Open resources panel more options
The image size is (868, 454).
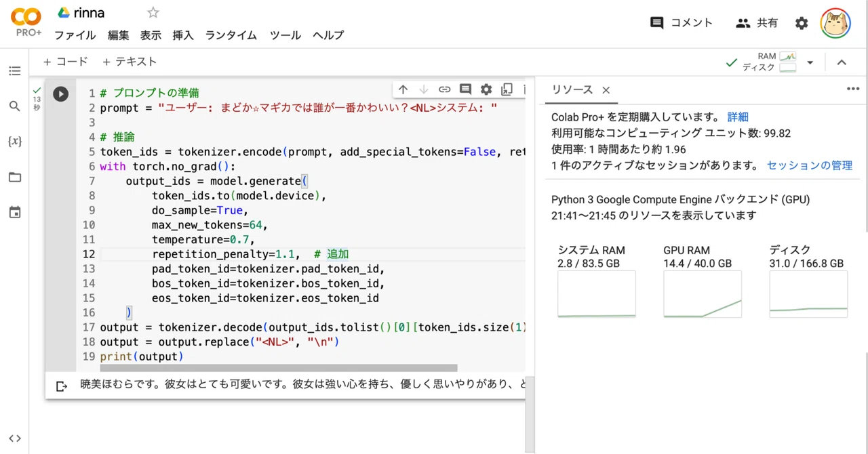click(x=853, y=89)
